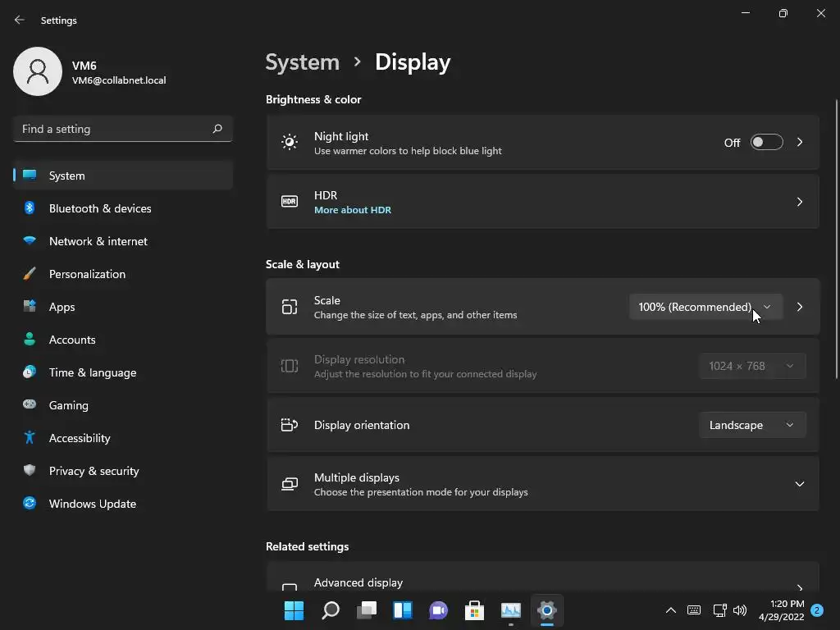Screen dimensions: 840x630
Task: Open the notification count badge
Action: pos(817,610)
